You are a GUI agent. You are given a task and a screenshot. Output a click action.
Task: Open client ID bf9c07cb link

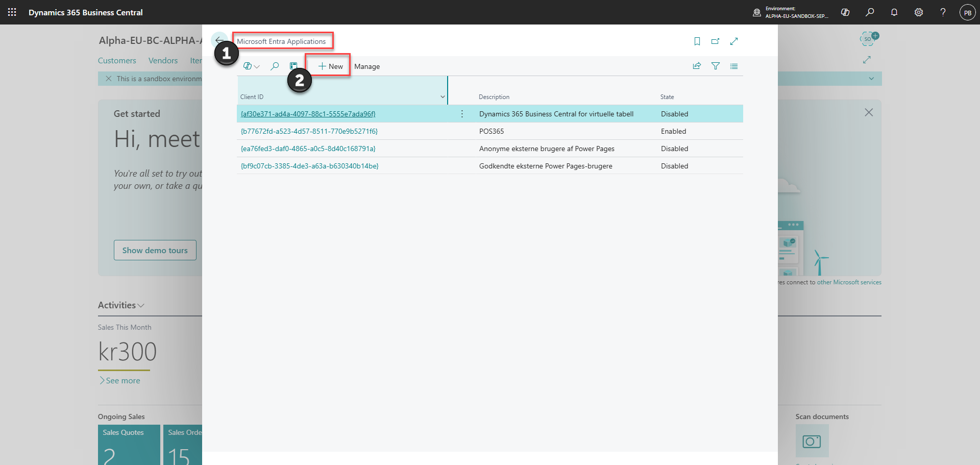310,166
